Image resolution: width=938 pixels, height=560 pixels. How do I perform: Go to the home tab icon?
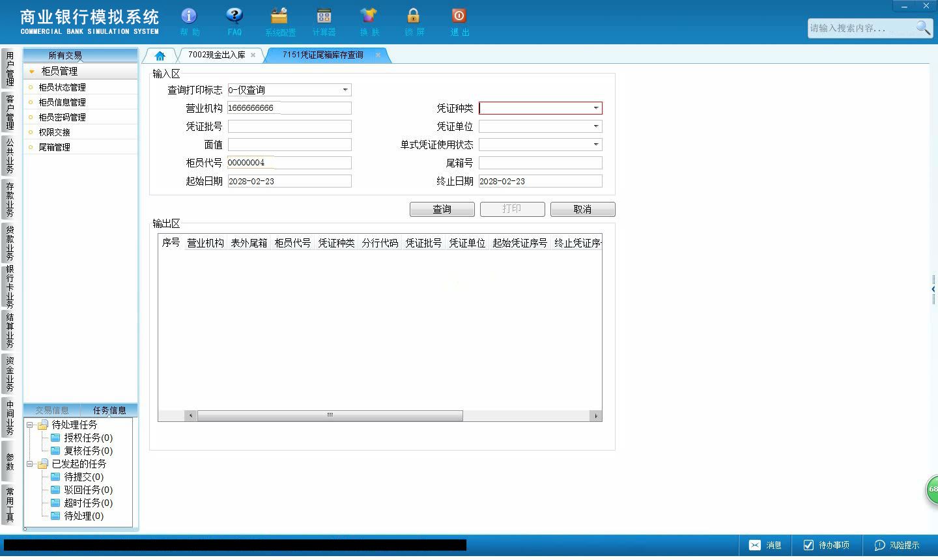(160, 56)
